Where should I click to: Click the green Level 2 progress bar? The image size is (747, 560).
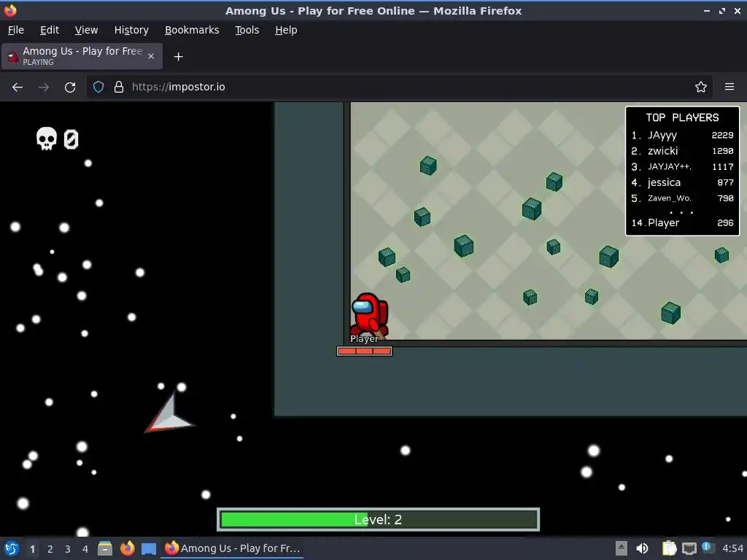[x=379, y=519]
